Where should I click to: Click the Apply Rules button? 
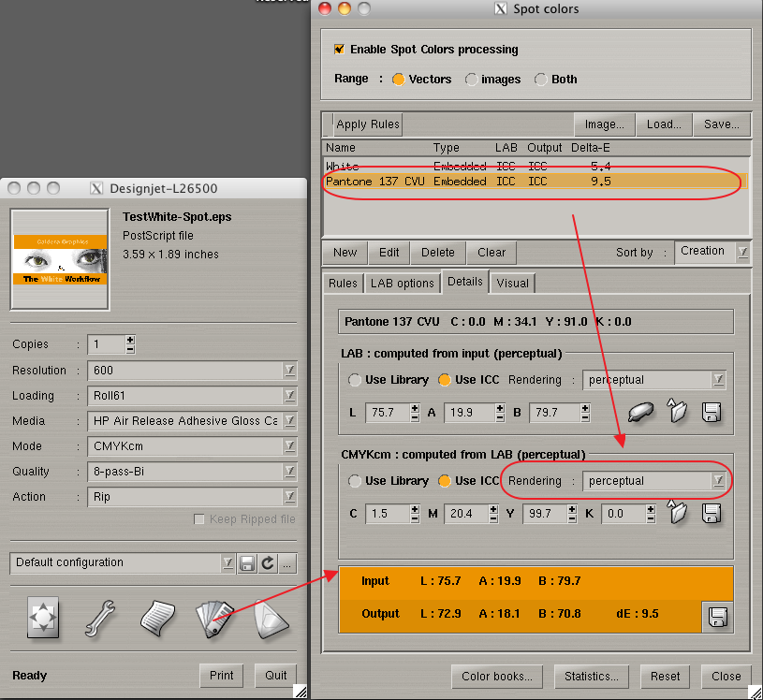click(367, 124)
